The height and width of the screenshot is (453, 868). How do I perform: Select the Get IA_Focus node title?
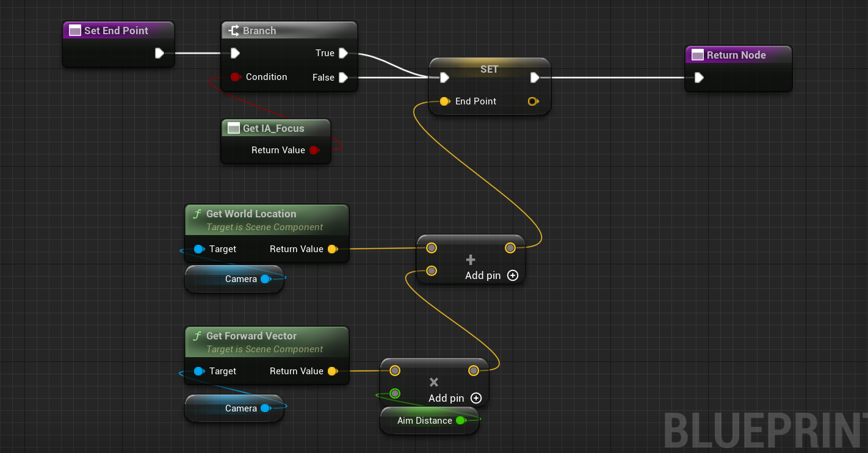[273, 128]
